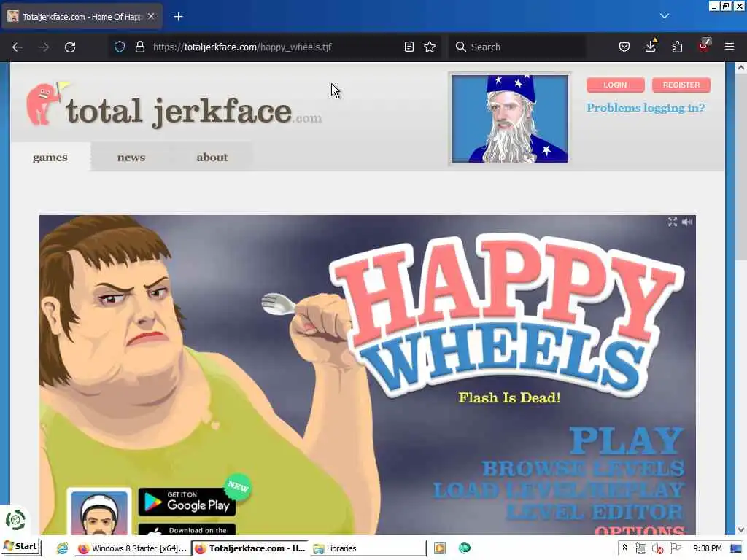Go back to the previous page
Screen dimensions: 747x560
[18, 47]
